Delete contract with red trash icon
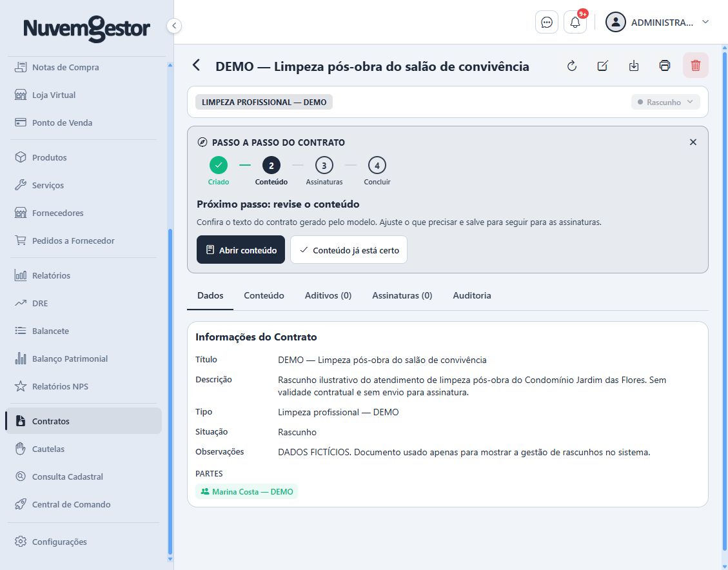The width and height of the screenshot is (728, 570). click(x=696, y=66)
